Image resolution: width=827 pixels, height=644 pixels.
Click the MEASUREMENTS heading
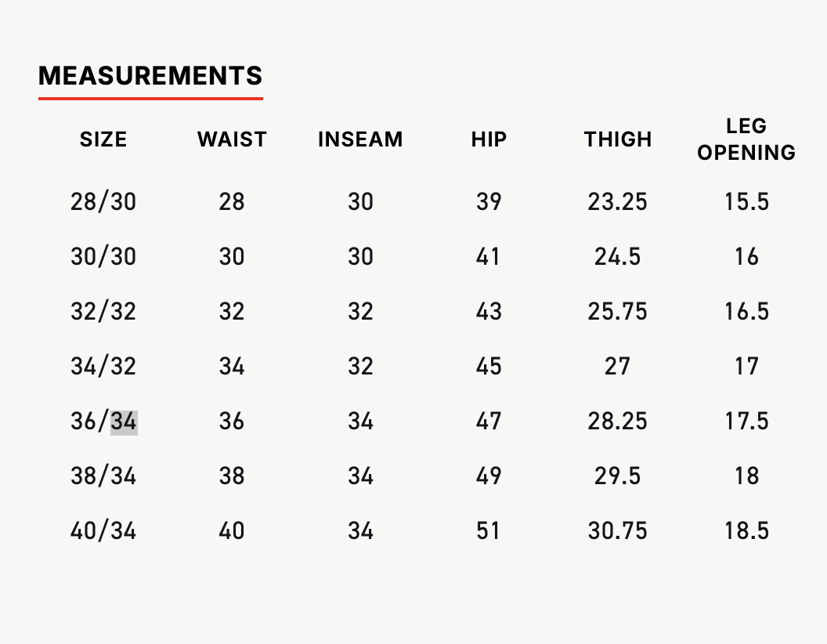pos(150,75)
